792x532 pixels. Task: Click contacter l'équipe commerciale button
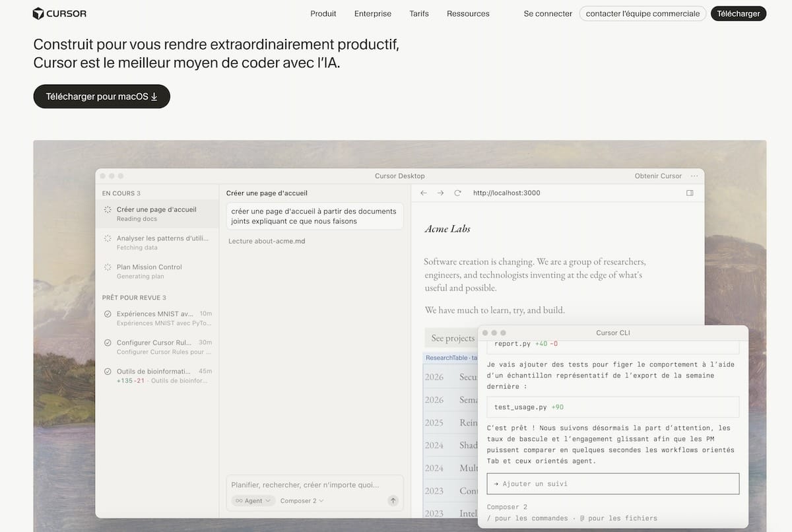coord(643,13)
